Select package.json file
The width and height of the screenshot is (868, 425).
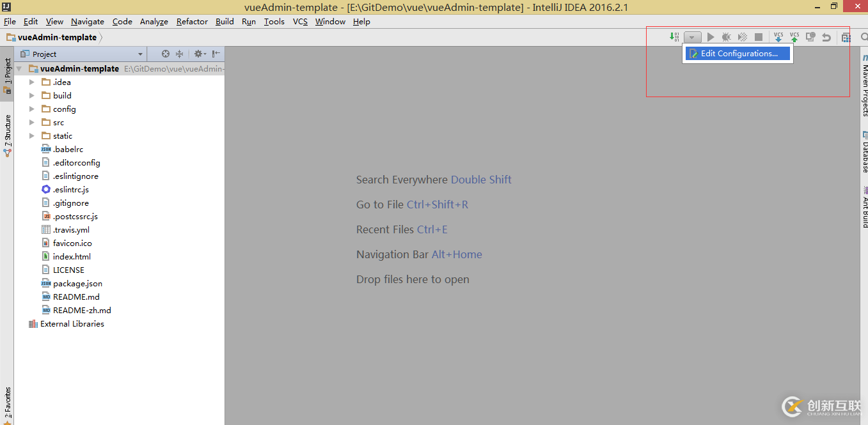(72, 283)
